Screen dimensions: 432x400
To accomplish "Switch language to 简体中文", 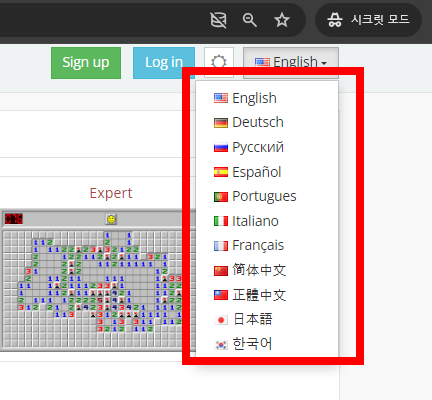I will point(267,270).
